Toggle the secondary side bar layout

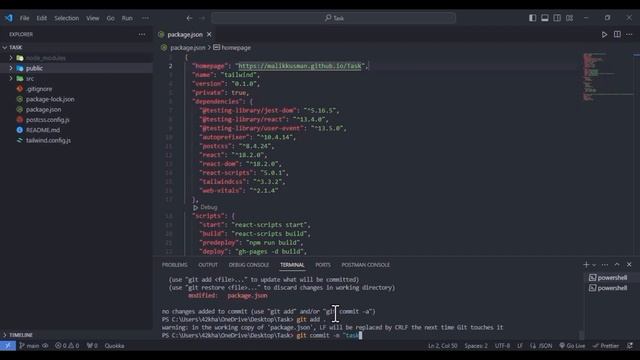point(557,18)
